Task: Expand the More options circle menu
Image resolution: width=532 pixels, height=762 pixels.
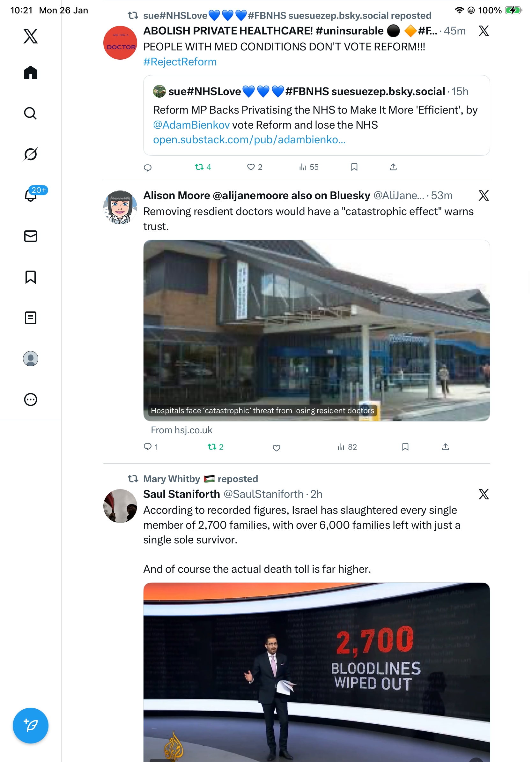Action: (x=31, y=399)
